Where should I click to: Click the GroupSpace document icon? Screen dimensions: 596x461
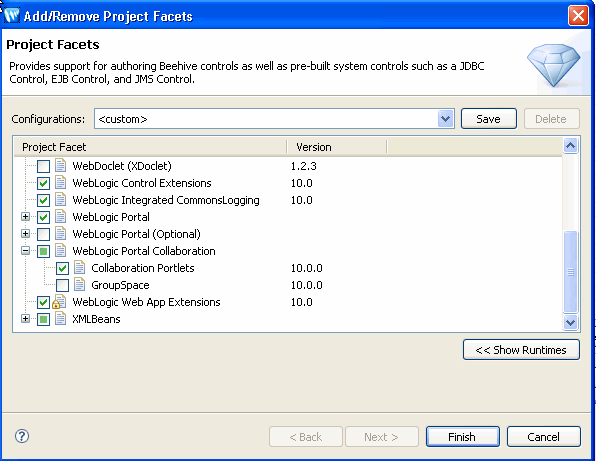[79, 285]
